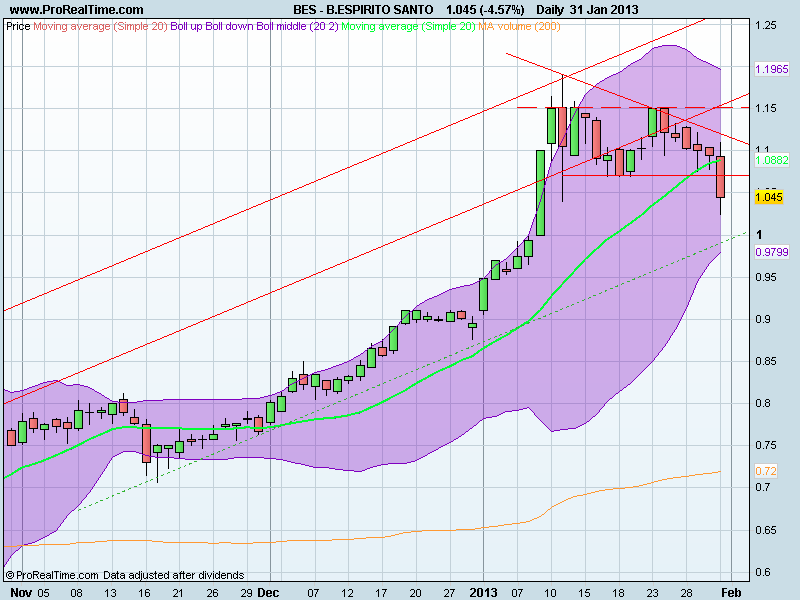This screenshot has width=800, height=600.
Task: Click the 0.65 price axis label
Action: click(x=766, y=530)
